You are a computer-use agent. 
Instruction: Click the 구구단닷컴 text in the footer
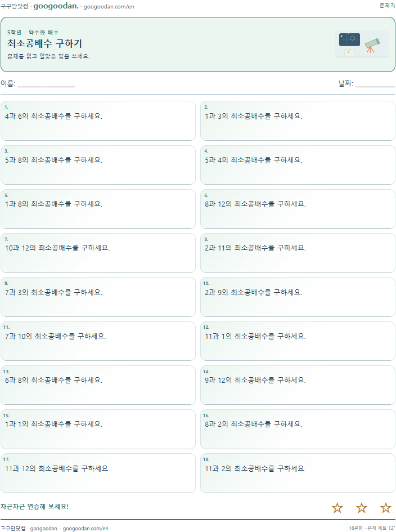13,528
